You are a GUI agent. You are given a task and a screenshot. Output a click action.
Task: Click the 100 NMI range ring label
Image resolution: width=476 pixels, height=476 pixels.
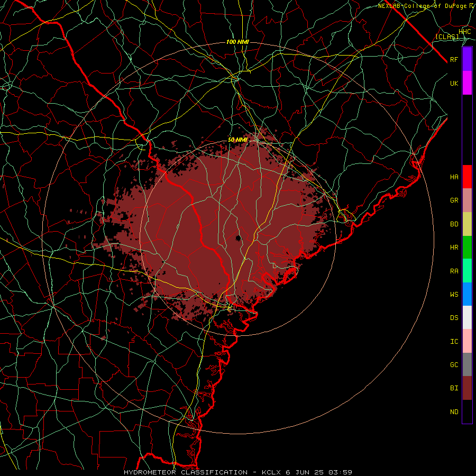(x=237, y=42)
